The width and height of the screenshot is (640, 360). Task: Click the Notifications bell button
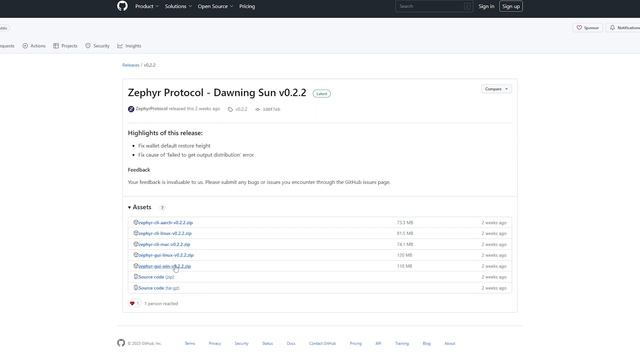click(x=623, y=28)
